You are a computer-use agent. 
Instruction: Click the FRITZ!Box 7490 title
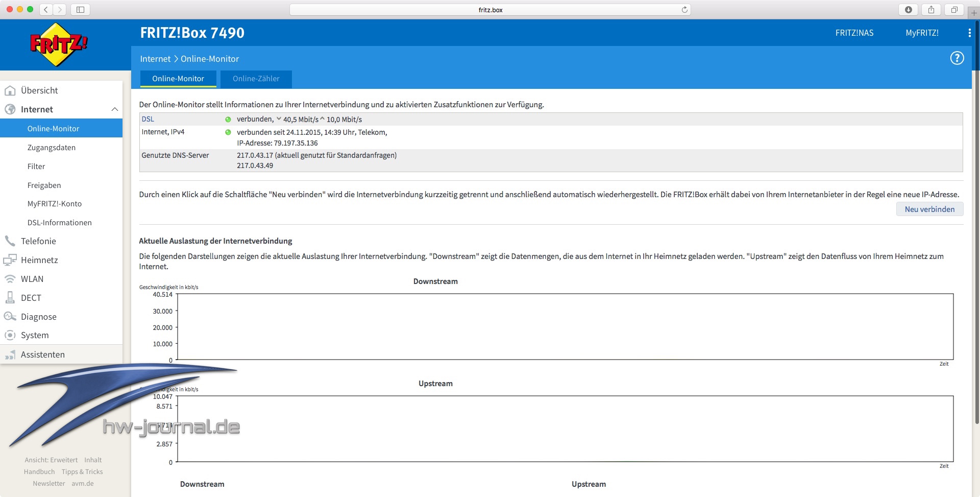pos(192,33)
